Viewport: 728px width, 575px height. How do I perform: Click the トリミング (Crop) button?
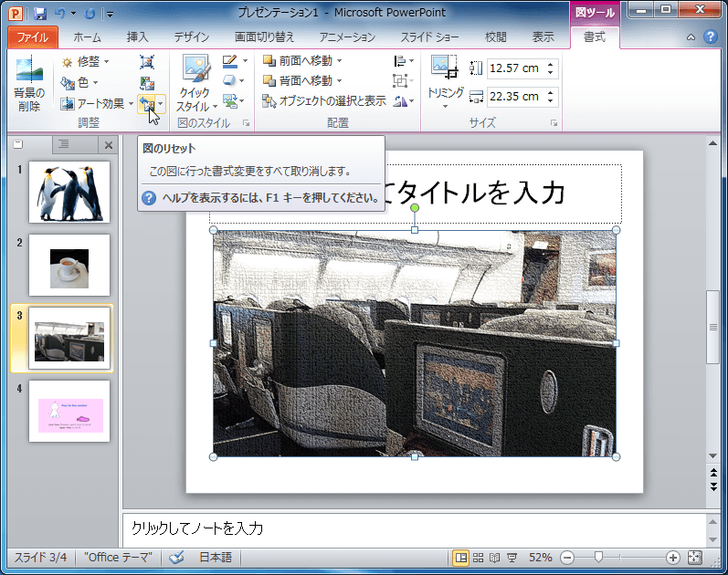445,76
